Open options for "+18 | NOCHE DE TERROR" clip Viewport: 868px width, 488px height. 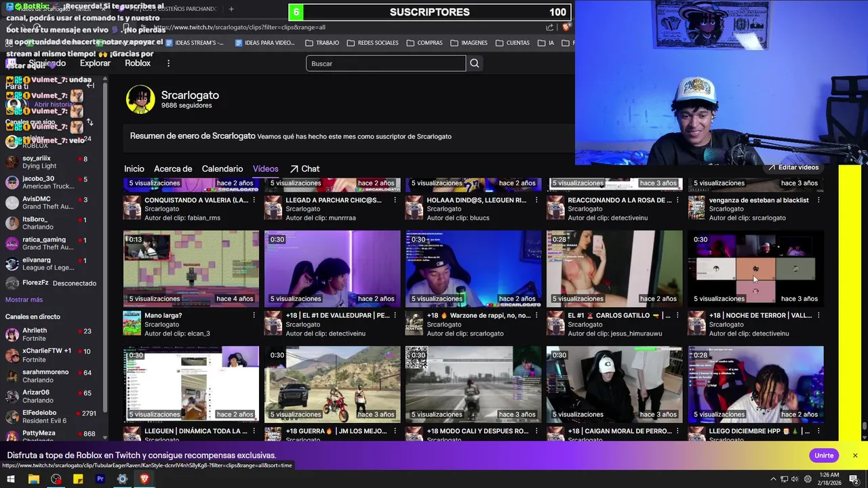click(818, 315)
